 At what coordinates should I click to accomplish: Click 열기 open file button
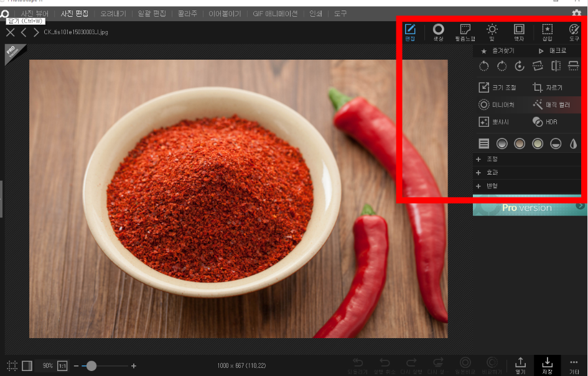520,366
